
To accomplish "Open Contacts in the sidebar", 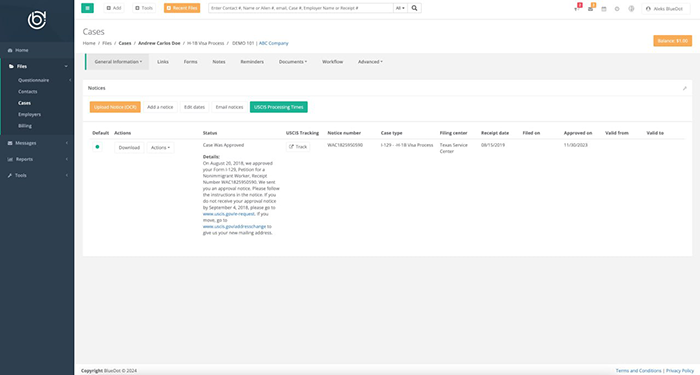I will point(28,92).
